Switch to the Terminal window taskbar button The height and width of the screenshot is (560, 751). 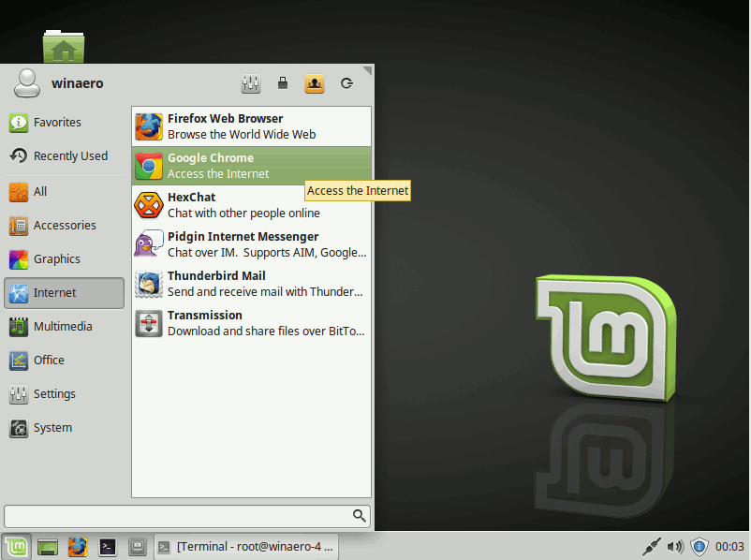point(246,547)
